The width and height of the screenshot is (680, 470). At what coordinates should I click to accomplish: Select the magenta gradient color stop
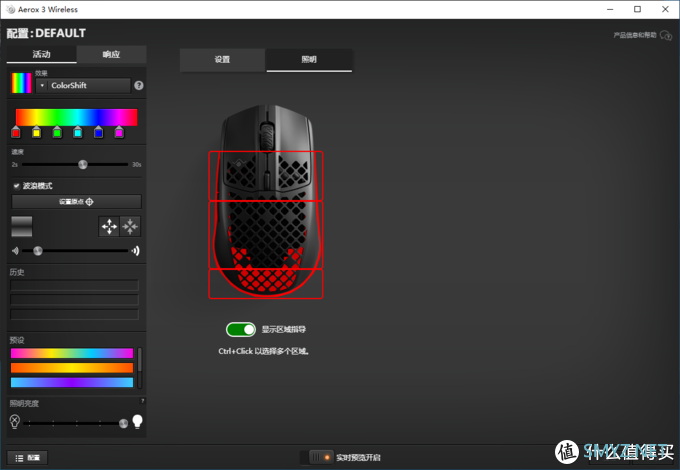point(119,132)
